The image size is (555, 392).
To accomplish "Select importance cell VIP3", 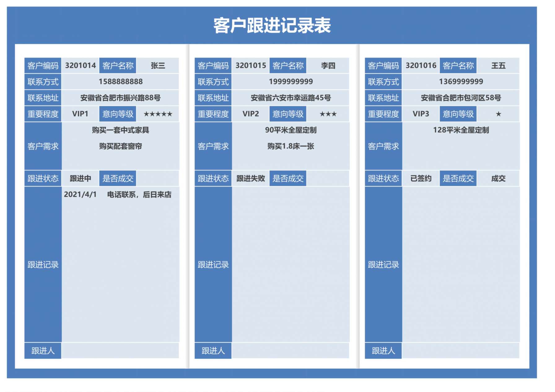I will [x=421, y=114].
